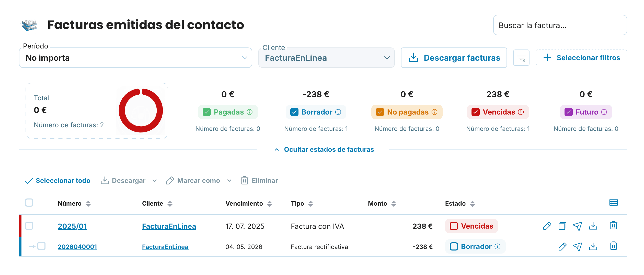Screen dimensions: 644x275
Task: Sort table by Tipo column arrows
Action: pyautogui.click(x=311, y=204)
